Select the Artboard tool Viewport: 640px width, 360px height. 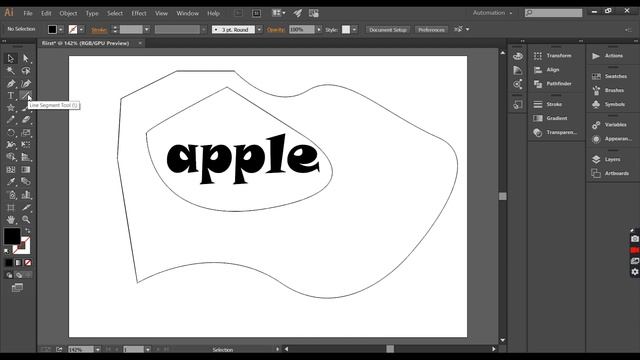coord(11,207)
